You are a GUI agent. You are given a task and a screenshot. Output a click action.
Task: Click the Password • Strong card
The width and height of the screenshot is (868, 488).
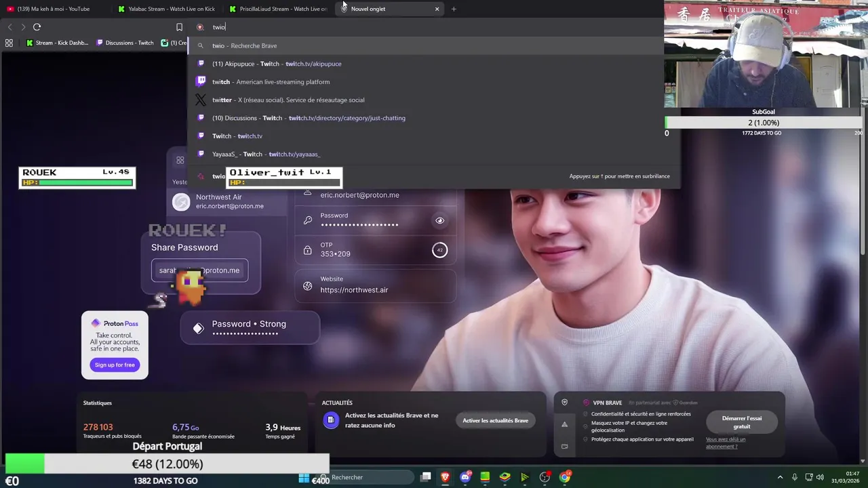(x=250, y=328)
